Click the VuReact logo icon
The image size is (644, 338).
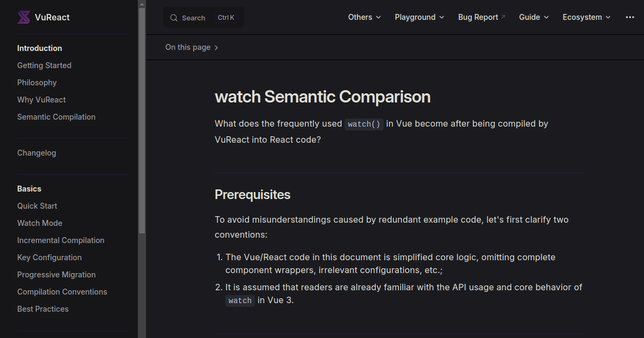pos(24,17)
